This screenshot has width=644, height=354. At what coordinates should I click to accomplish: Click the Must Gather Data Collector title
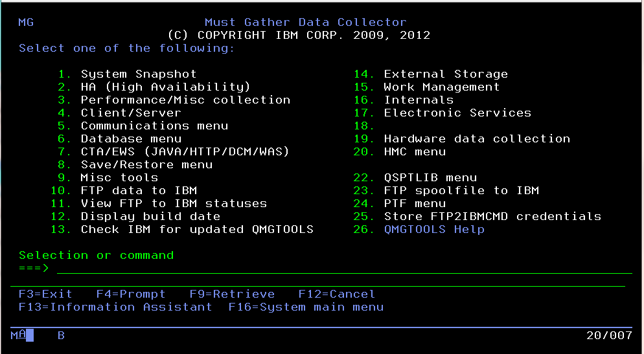click(306, 22)
